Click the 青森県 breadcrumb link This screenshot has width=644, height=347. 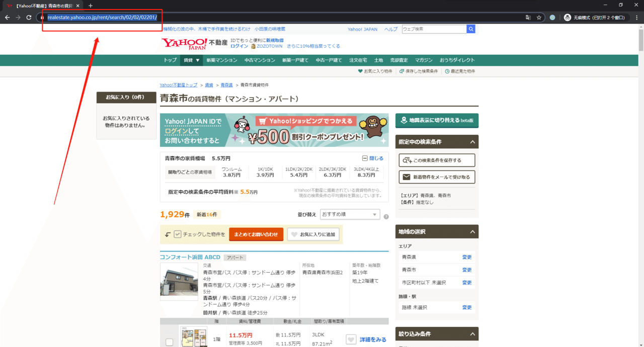tap(227, 85)
